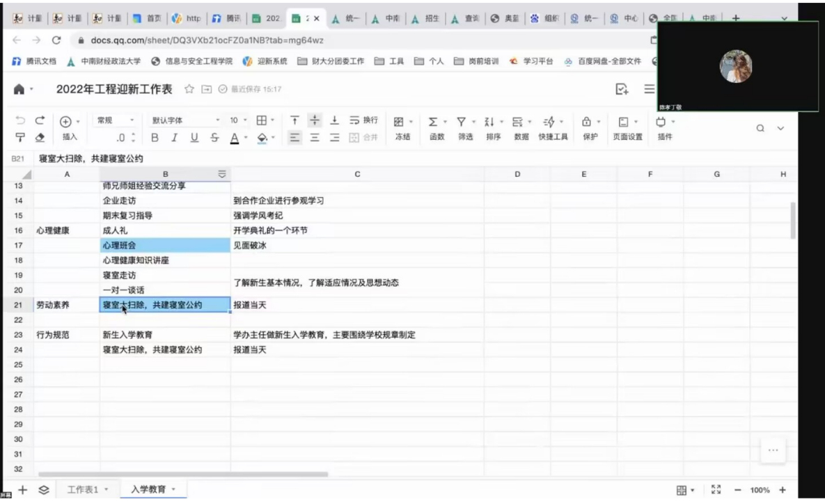This screenshot has width=825, height=504.
Task: Open bookmark 学习平台
Action: (531, 61)
